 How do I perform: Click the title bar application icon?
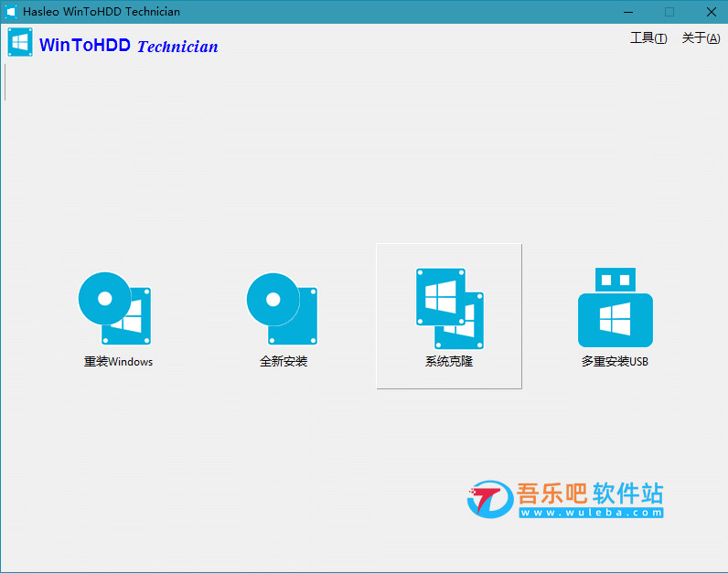pos(11,12)
